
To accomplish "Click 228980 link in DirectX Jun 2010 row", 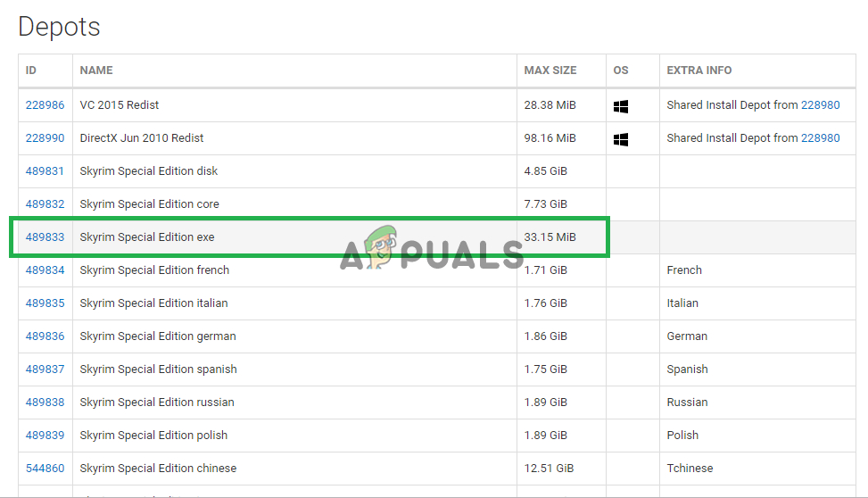I will point(821,138).
